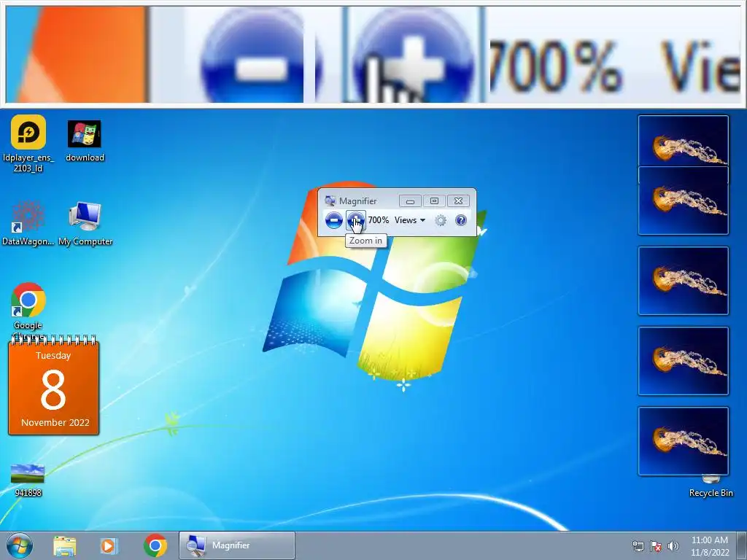Screen dimensions: 747x560
Task: Open the Windows Start button
Action: pos(20,545)
